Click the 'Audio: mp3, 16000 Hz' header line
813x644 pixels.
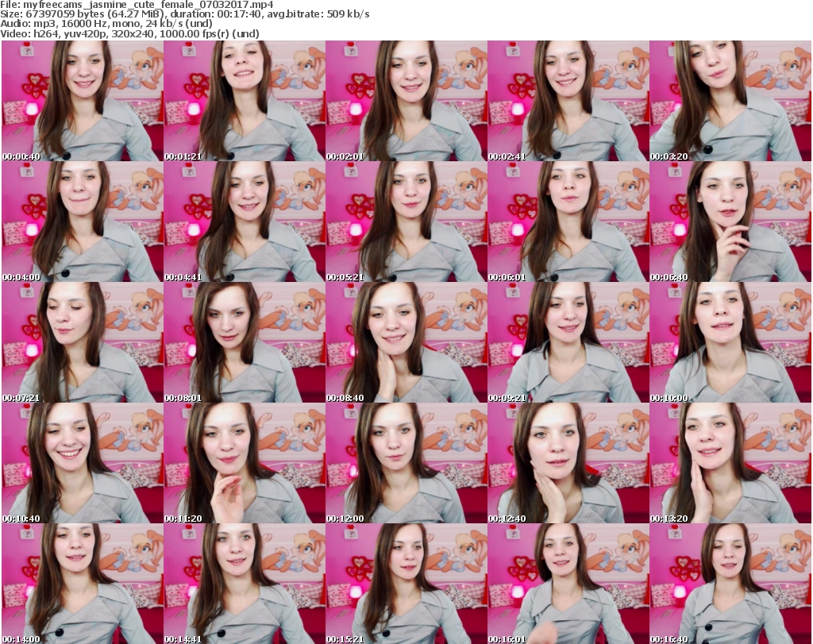106,24
